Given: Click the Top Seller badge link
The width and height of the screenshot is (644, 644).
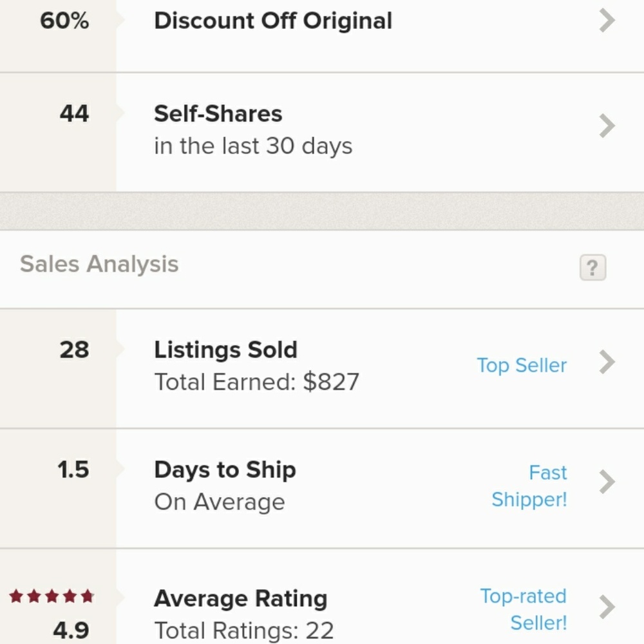Looking at the screenshot, I should tap(522, 366).
